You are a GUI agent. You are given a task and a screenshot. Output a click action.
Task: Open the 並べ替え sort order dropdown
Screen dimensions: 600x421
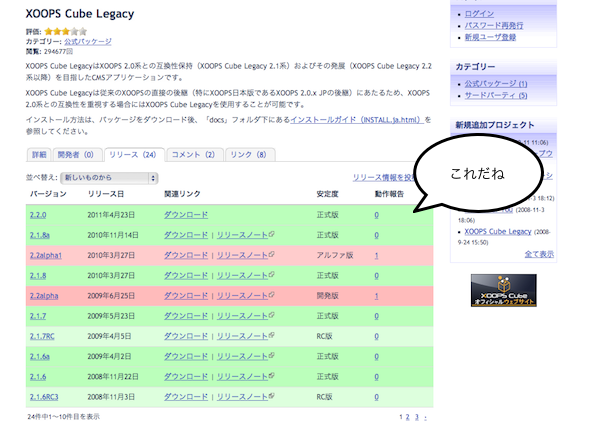click(109, 178)
